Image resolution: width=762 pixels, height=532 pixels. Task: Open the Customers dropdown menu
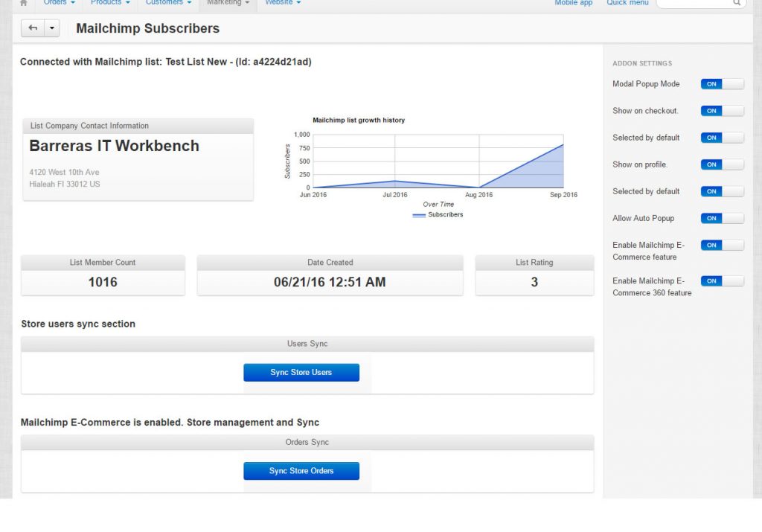click(168, 3)
